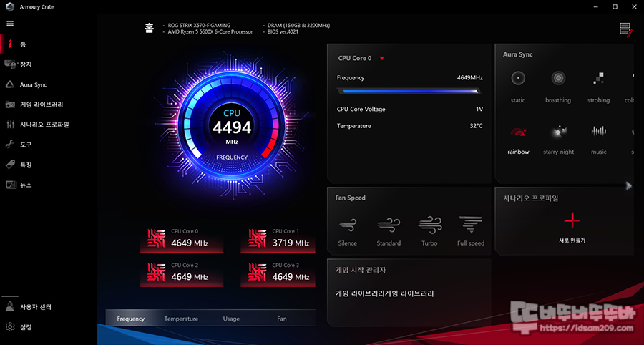Click the CPU Core 2 frequency tile
This screenshot has height=345, width=644.
tap(182, 273)
